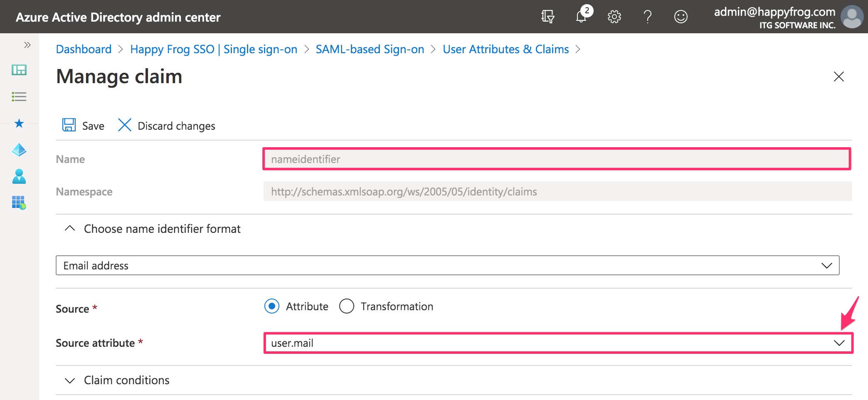868x400 pixels.
Task: Open the directory and subscription filter icon
Action: click(x=547, y=17)
